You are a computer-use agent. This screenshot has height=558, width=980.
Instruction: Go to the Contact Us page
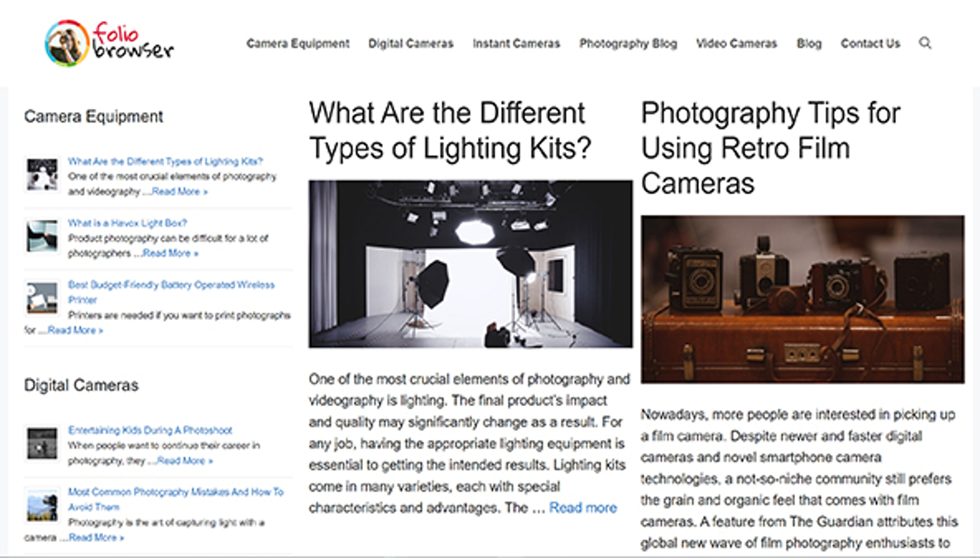(871, 43)
